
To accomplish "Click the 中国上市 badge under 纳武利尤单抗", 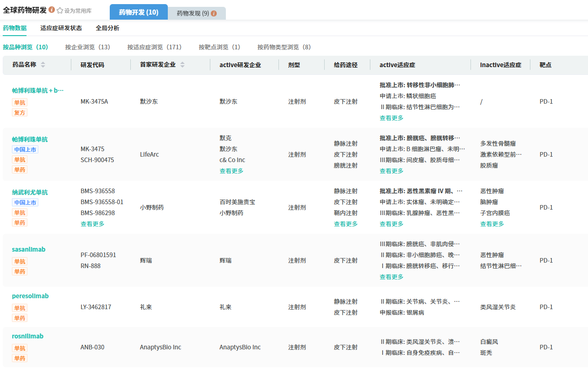I will (x=25, y=202).
